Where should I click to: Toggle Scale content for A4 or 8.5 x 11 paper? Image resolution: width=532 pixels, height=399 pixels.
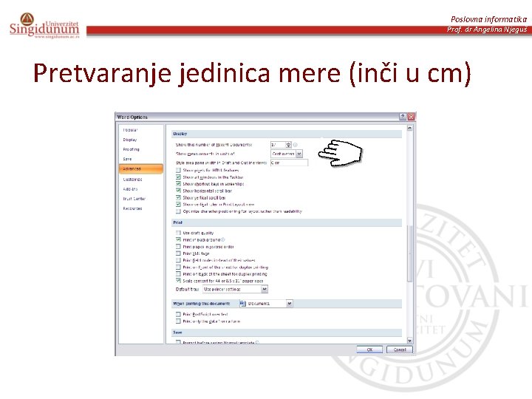tap(178, 281)
